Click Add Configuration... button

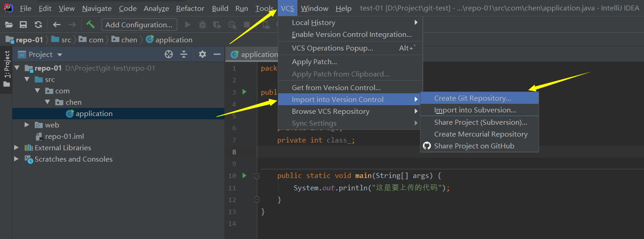139,25
